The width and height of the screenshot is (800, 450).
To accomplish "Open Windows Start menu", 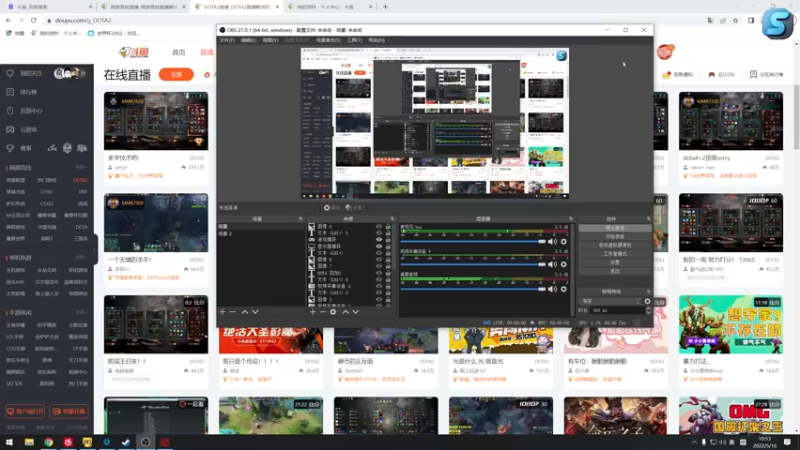I will (x=9, y=442).
